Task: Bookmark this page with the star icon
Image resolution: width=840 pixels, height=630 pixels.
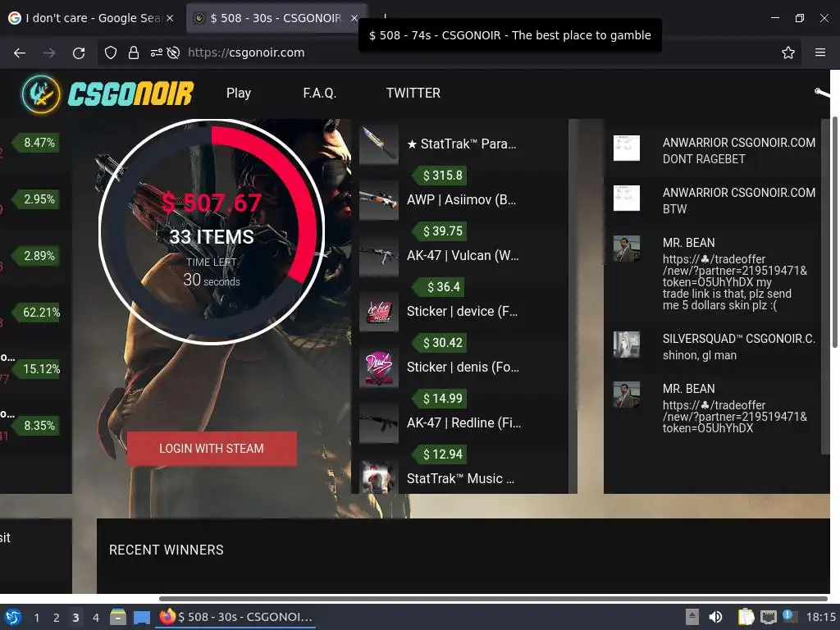Action: [x=788, y=52]
